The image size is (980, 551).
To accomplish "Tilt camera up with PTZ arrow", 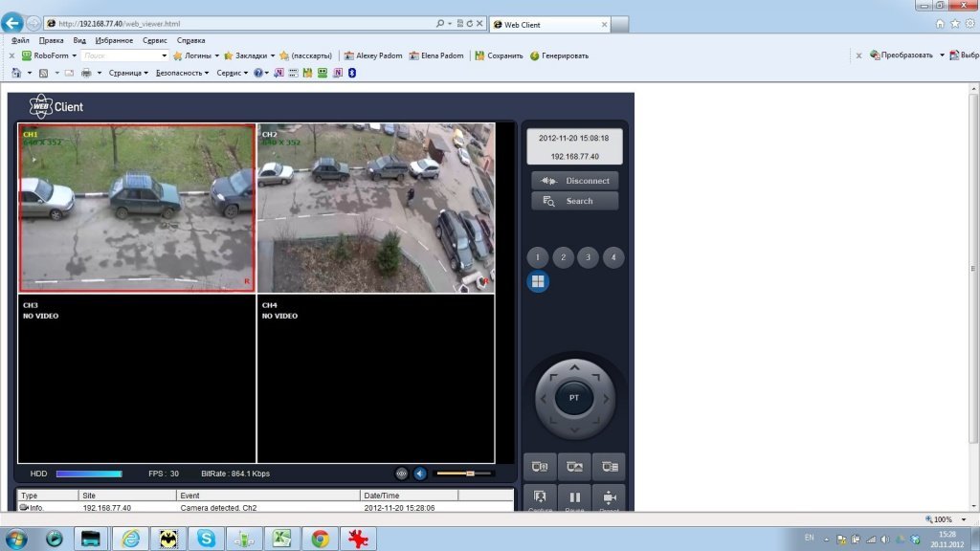I will click(574, 367).
